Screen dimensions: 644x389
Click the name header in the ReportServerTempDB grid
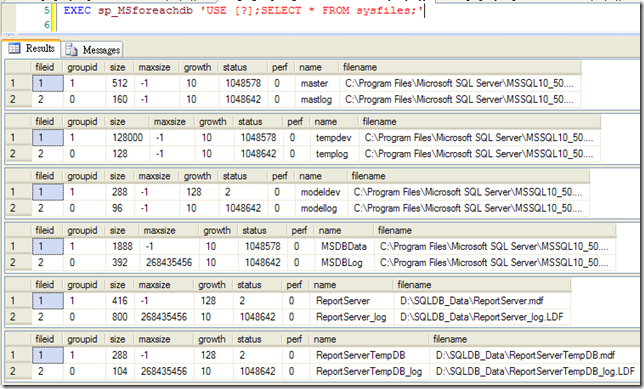coord(370,339)
